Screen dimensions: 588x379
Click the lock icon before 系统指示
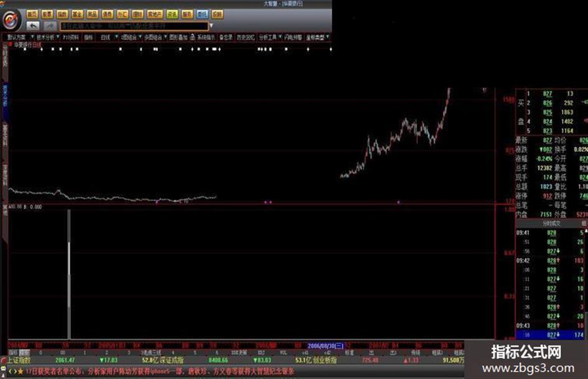192,37
